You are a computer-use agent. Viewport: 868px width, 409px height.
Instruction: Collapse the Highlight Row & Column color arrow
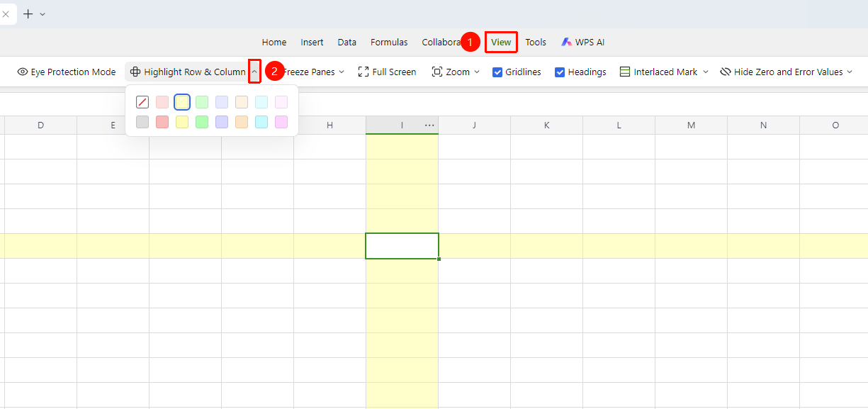point(254,72)
